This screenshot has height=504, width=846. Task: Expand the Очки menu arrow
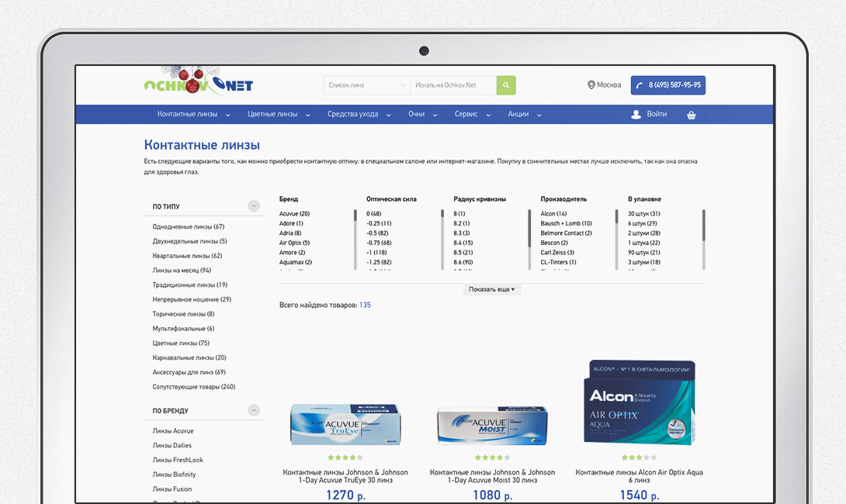pyautogui.click(x=435, y=115)
